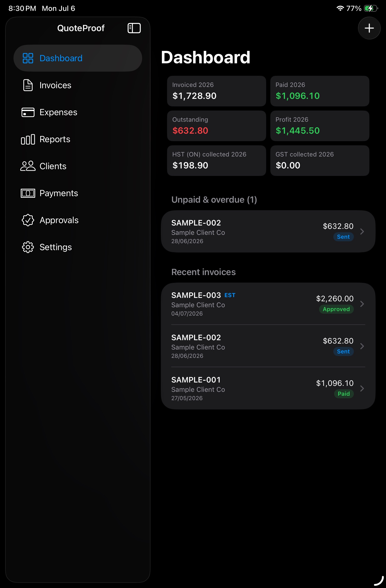Screen dimensions: 386x588
Task: Open chevron on SAMPLE-003 estimate row
Action: (362, 304)
